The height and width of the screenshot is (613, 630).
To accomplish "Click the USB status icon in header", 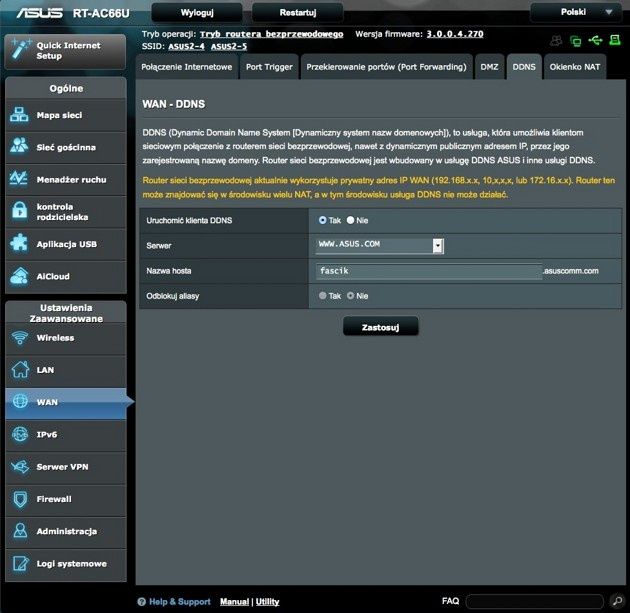I will click(x=595, y=40).
